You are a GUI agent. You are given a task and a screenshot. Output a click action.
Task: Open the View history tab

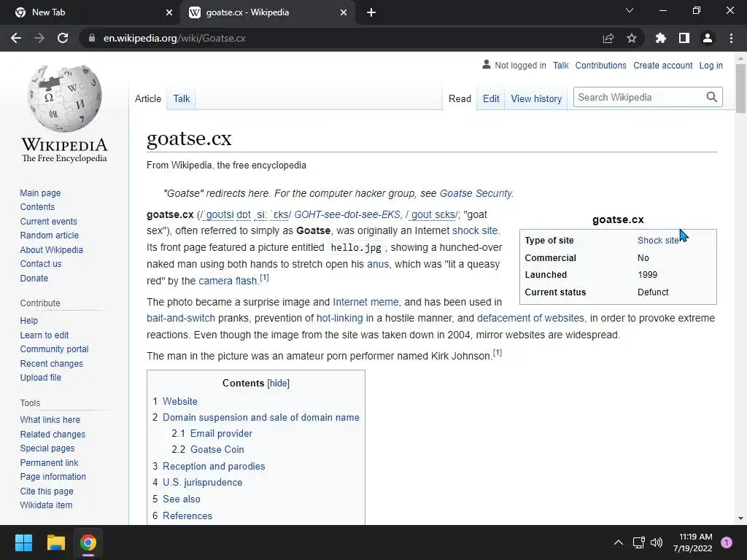pyautogui.click(x=536, y=98)
